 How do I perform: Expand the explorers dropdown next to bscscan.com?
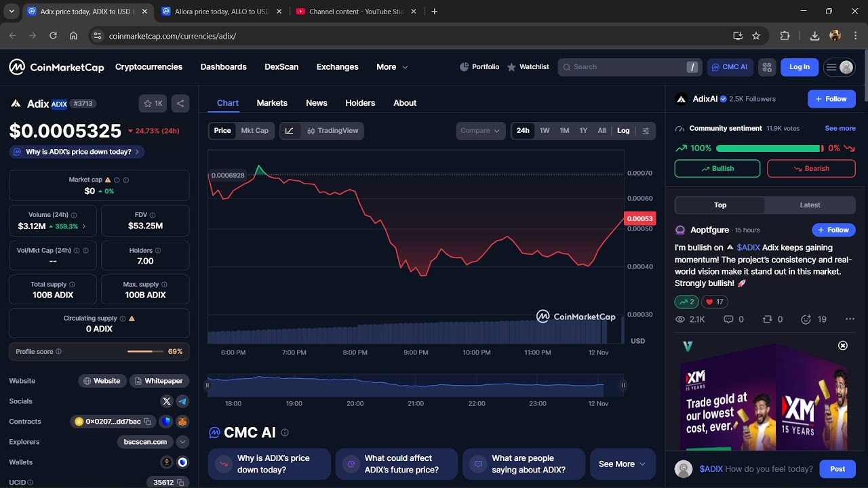point(182,442)
